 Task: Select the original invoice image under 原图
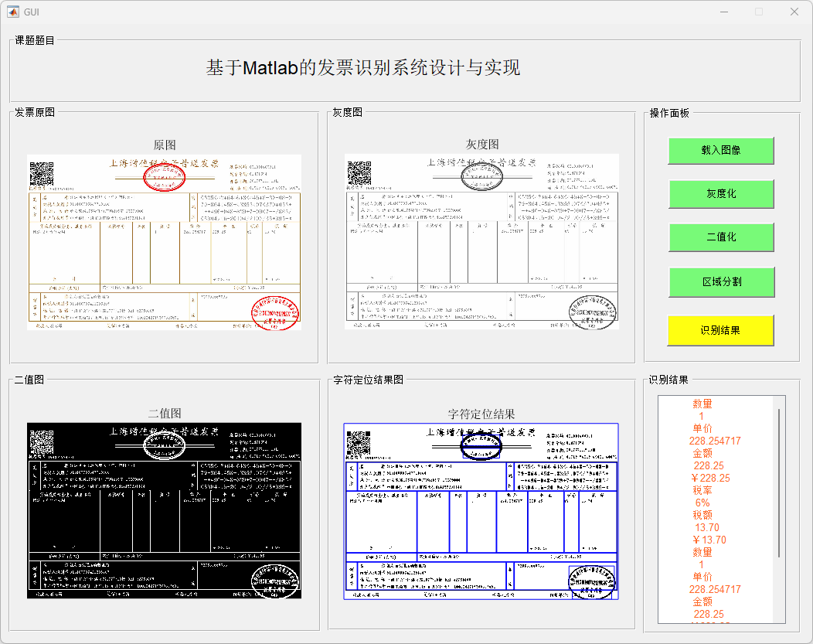click(x=164, y=241)
